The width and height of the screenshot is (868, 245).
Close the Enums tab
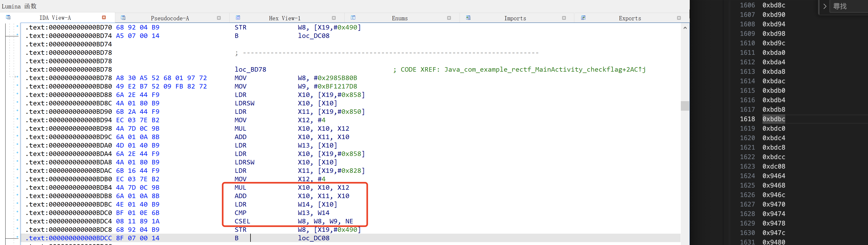point(449,18)
